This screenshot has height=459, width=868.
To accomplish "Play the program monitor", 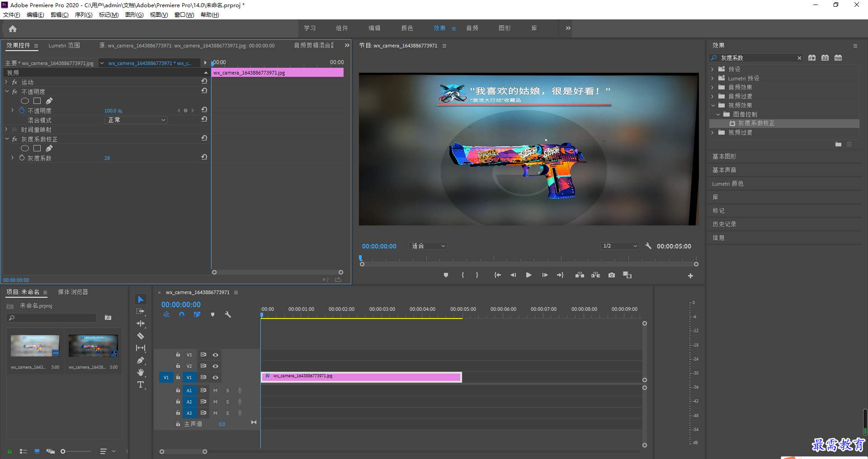I will tap(528, 275).
